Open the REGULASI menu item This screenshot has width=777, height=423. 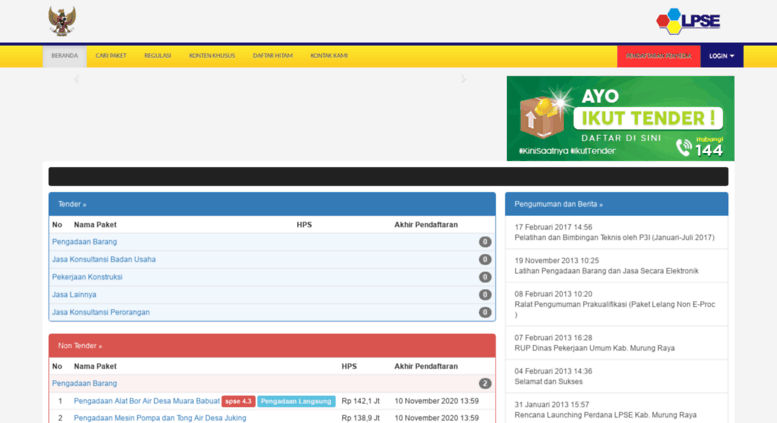click(x=157, y=56)
